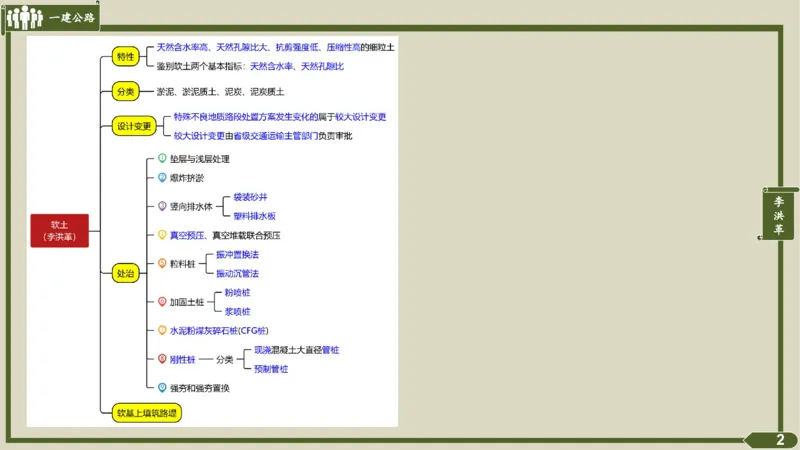Image resolution: width=800 pixels, height=450 pixels.
Task: Select the yellow 特性 node
Action: (126, 57)
